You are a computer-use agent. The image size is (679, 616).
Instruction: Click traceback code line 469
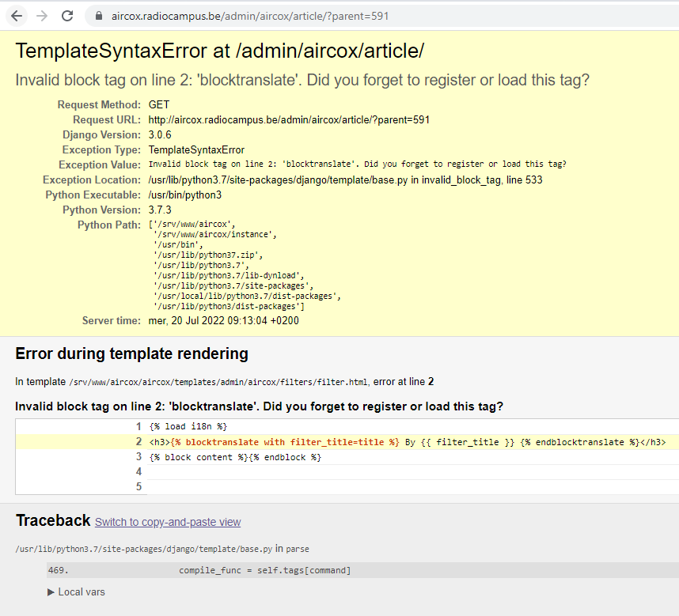[x=264, y=570]
